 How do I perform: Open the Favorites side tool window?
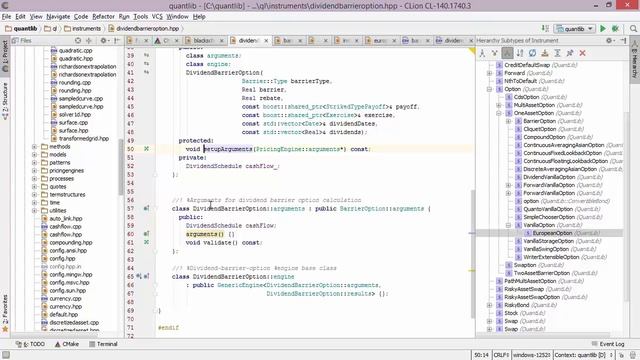tap(5, 313)
